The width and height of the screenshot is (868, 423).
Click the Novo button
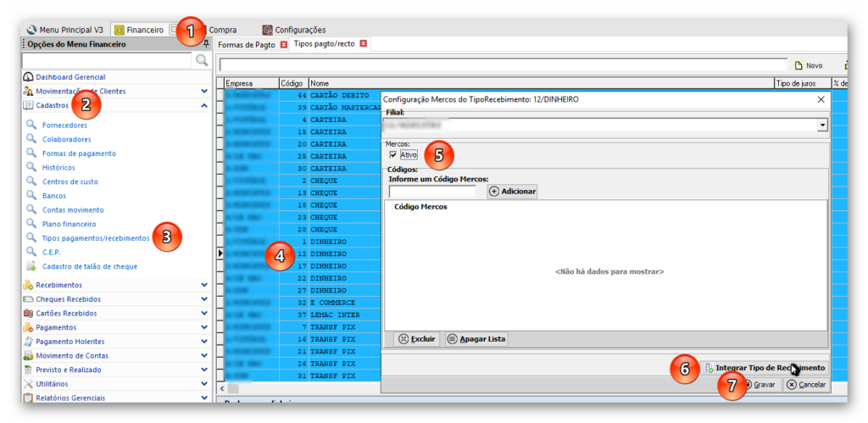tap(808, 65)
